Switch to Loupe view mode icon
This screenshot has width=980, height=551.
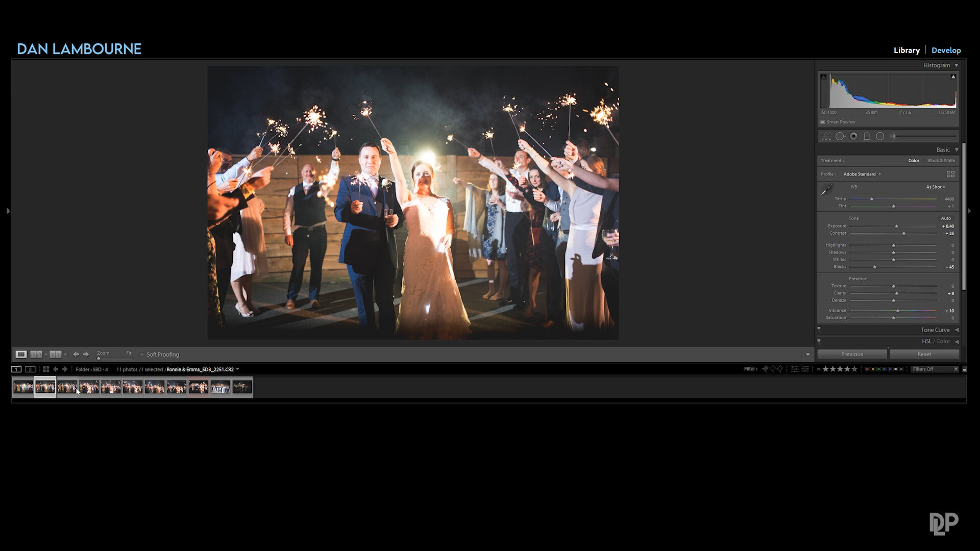pos(21,354)
